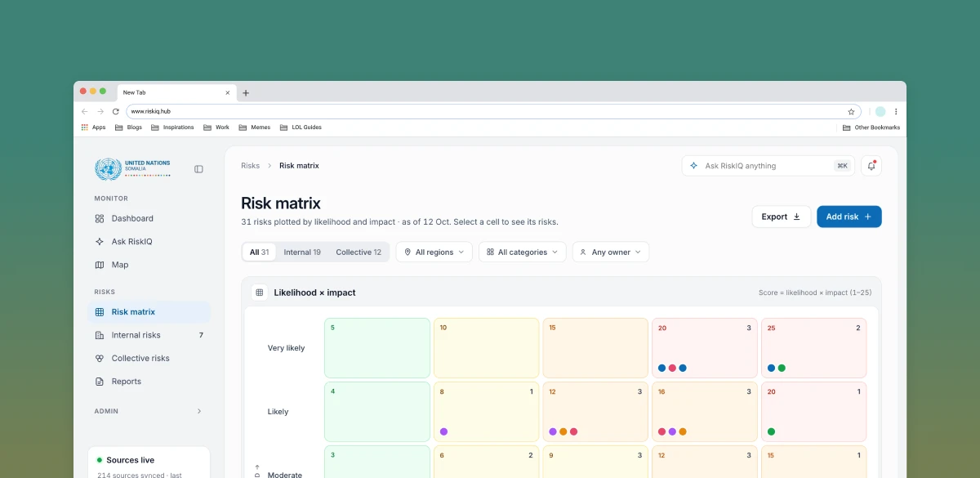980x478 pixels.
Task: Select the Very likely score 20 cell
Action: point(705,348)
